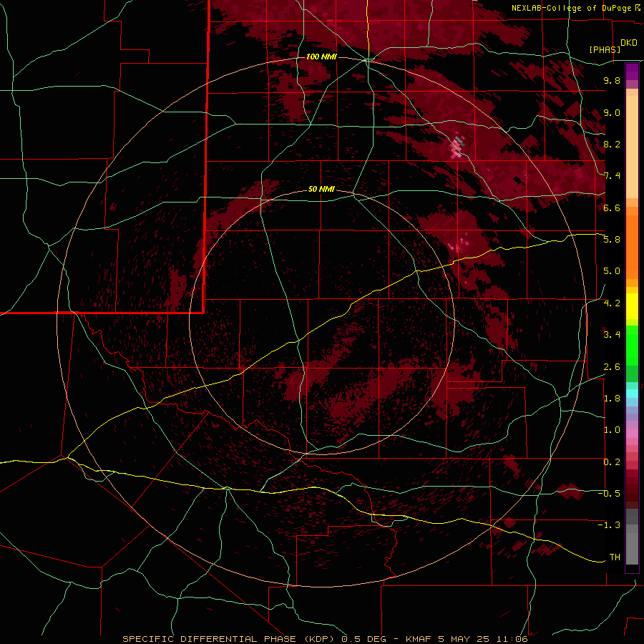644x644 pixels.
Task: Click the cyan color bar segment
Action: tap(632, 394)
